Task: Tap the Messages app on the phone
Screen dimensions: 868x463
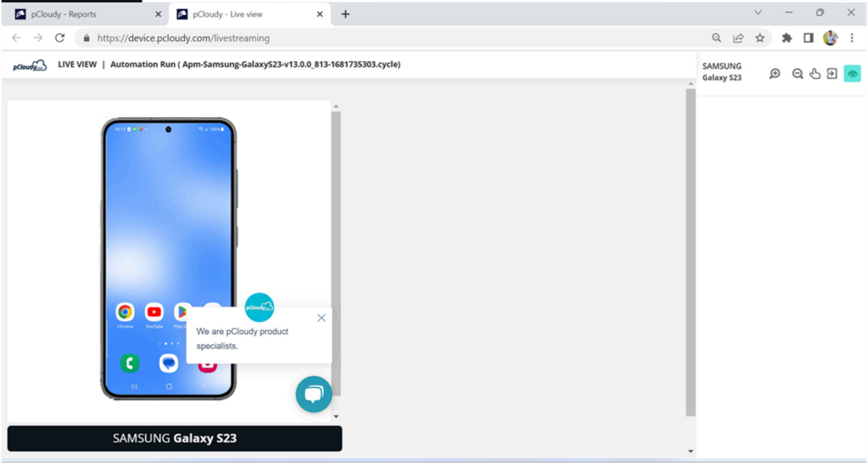Action: coord(168,363)
